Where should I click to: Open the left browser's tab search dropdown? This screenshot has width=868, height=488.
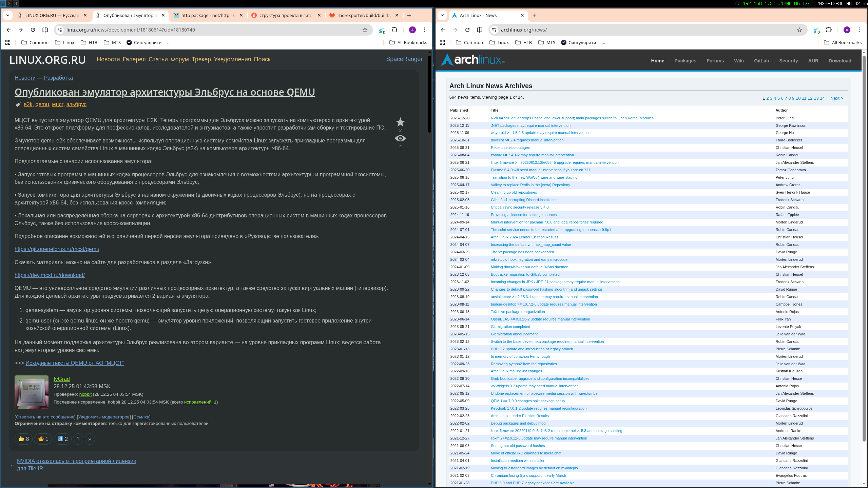pos(8,15)
